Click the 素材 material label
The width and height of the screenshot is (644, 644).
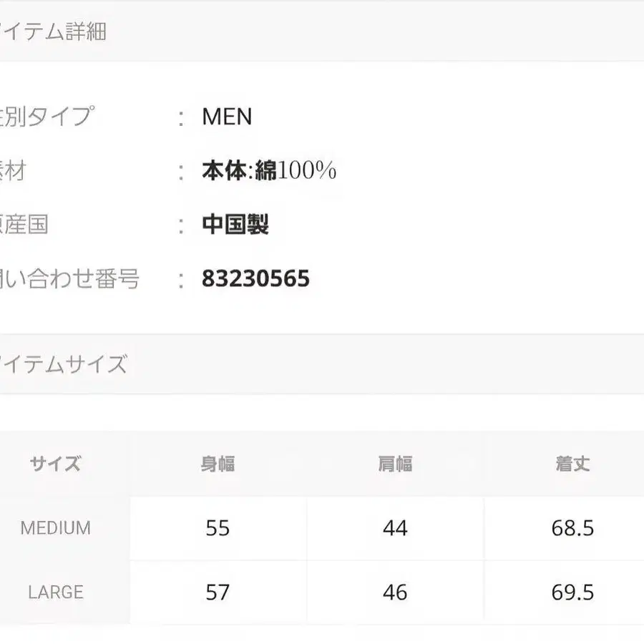pyautogui.click(x=13, y=171)
